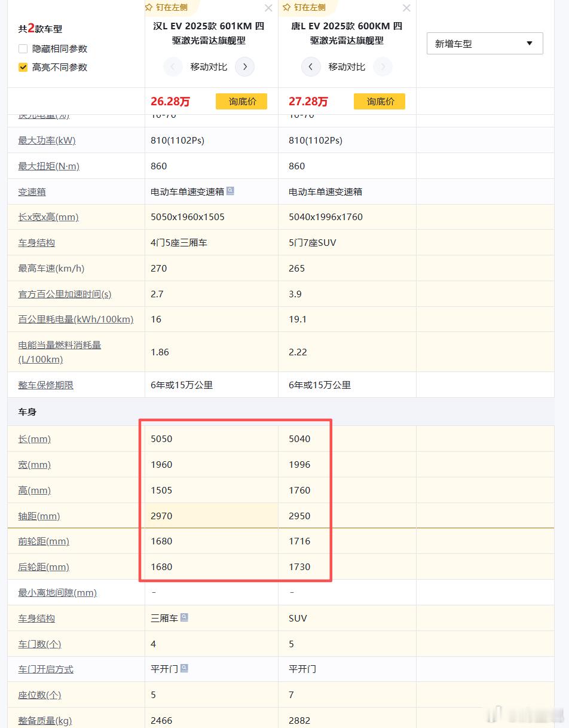Select the 5050x1960x1505 dimensions value
Screen dimensions: 569x728
pos(188,217)
